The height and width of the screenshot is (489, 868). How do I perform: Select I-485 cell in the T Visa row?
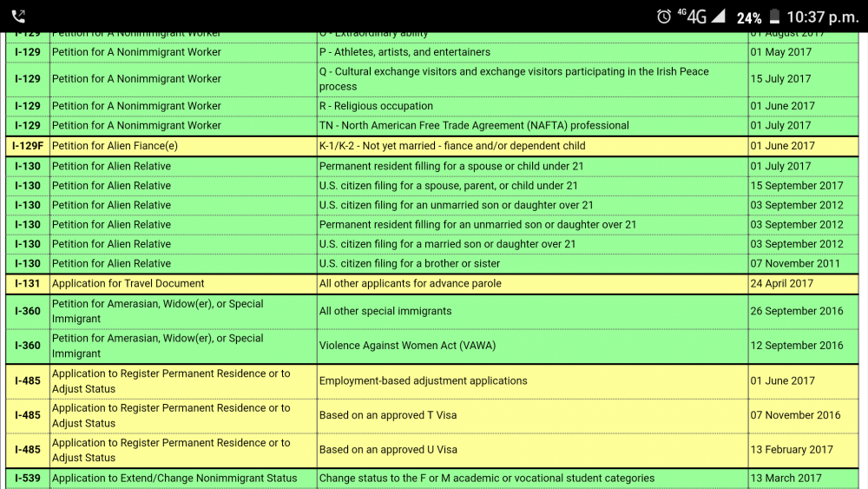[28, 415]
